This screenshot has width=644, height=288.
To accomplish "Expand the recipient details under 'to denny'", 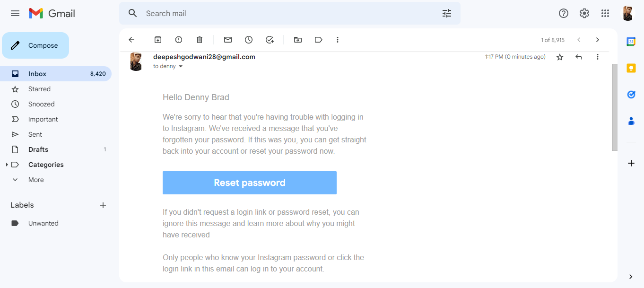I will pyautogui.click(x=181, y=66).
